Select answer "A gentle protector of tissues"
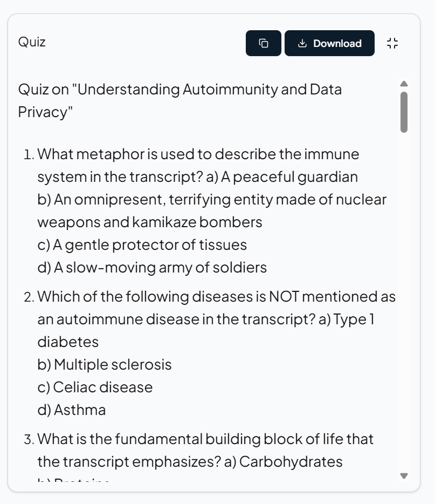 pyautogui.click(x=142, y=245)
